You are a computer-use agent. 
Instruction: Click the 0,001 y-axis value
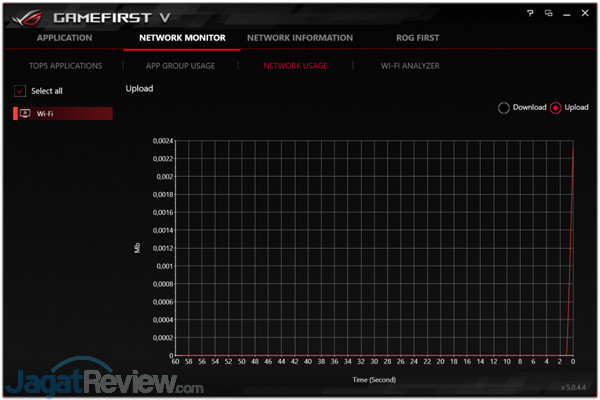[165, 266]
